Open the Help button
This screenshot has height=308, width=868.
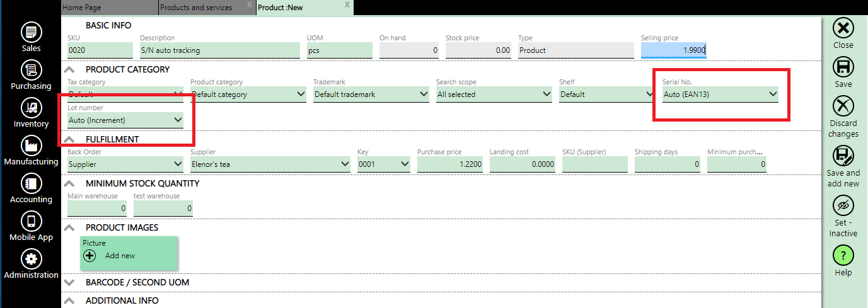[x=843, y=255]
